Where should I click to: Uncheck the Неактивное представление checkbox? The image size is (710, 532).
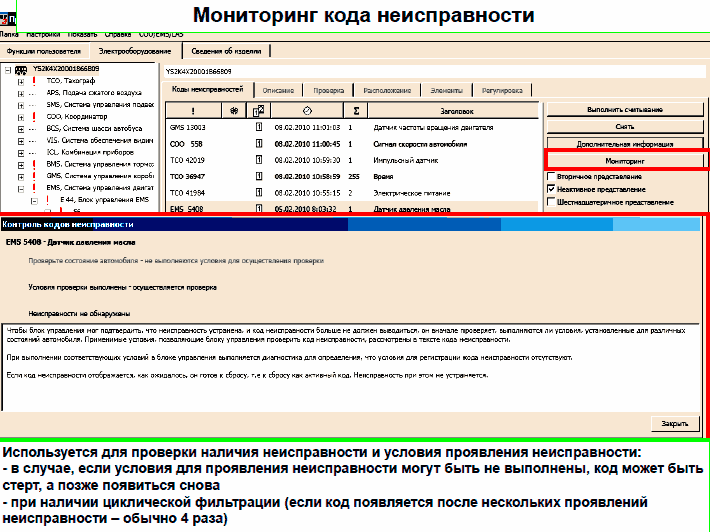pos(551,188)
